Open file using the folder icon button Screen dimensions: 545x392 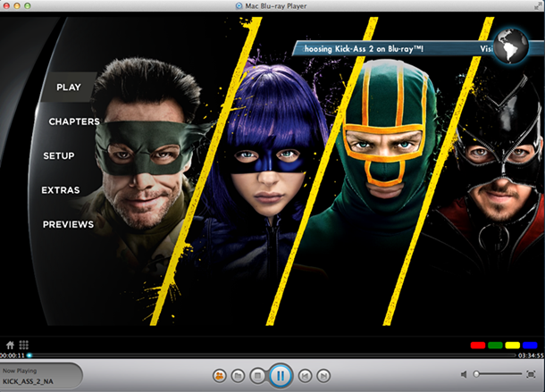click(238, 376)
